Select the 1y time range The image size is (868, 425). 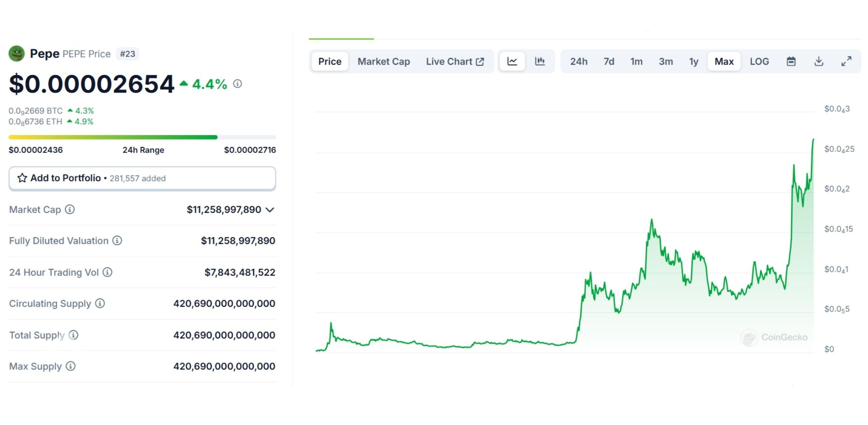click(694, 61)
